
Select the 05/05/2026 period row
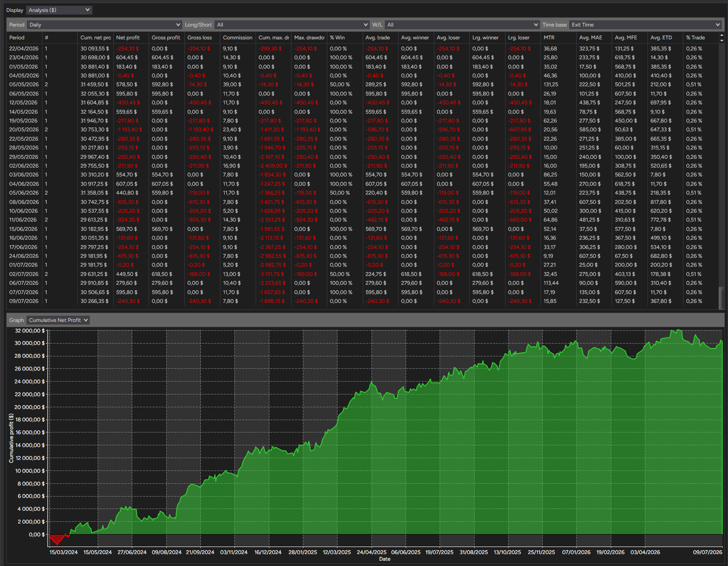point(363,84)
